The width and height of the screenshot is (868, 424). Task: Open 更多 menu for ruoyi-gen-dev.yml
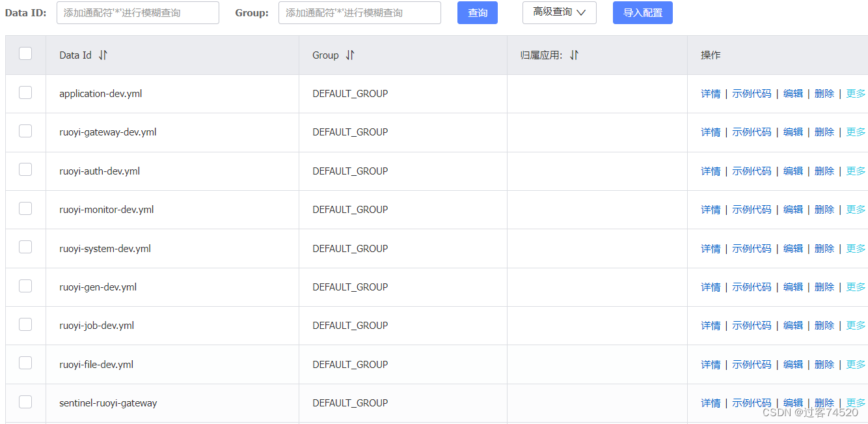856,287
